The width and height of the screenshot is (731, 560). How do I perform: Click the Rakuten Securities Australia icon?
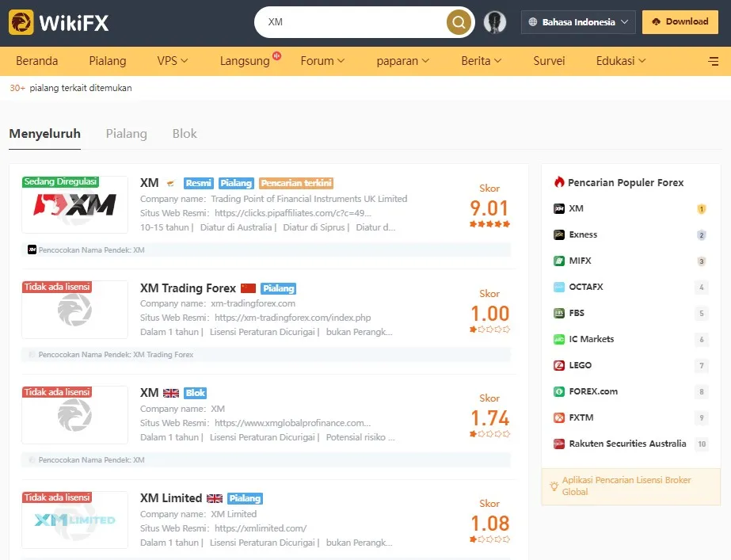pyautogui.click(x=559, y=444)
